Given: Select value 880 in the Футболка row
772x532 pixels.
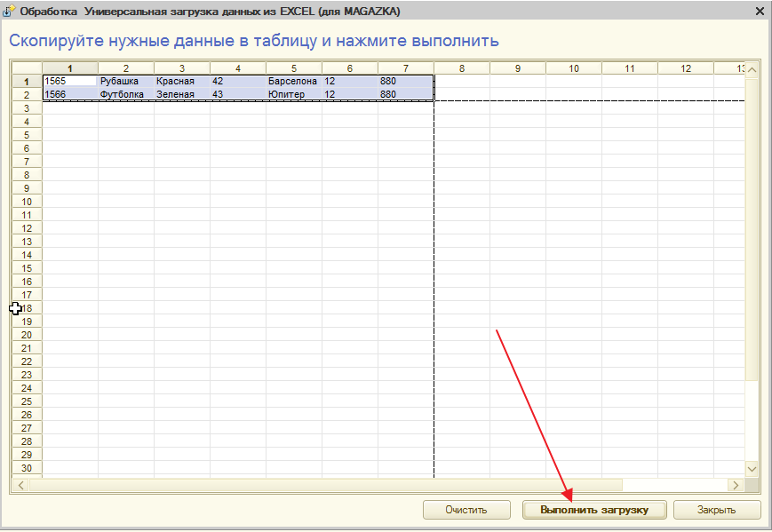Looking at the screenshot, I should pyautogui.click(x=406, y=94).
